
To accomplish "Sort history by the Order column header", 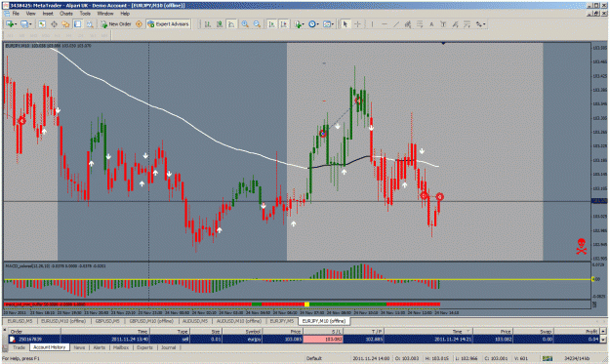I will click(x=34, y=332).
